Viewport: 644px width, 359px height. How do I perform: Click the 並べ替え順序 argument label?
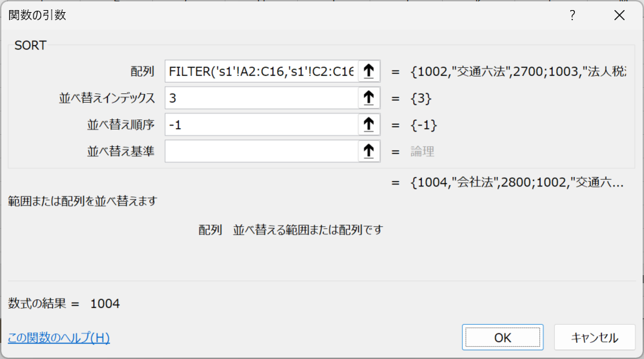[121, 125]
